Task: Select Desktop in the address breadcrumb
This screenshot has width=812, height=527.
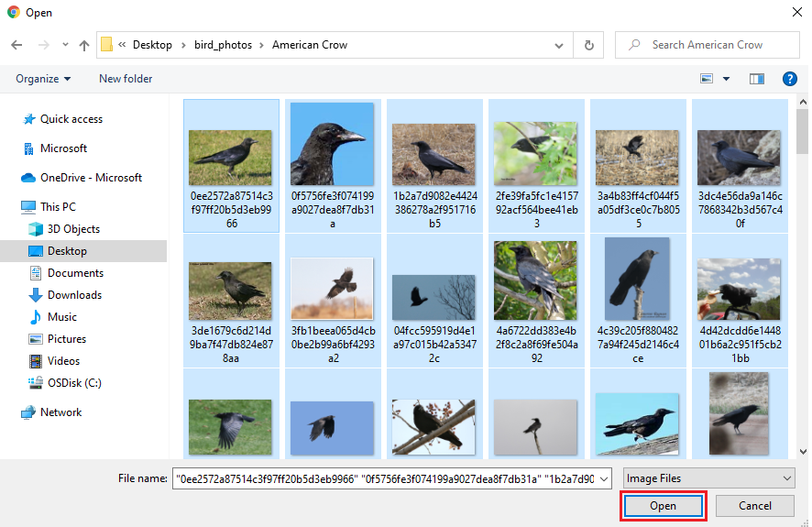Action: (x=152, y=45)
